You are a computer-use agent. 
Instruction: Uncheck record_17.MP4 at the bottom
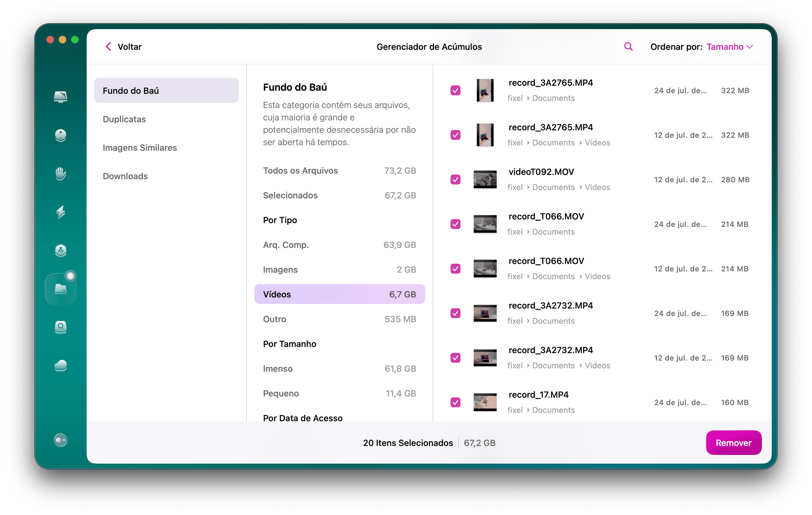pos(455,402)
